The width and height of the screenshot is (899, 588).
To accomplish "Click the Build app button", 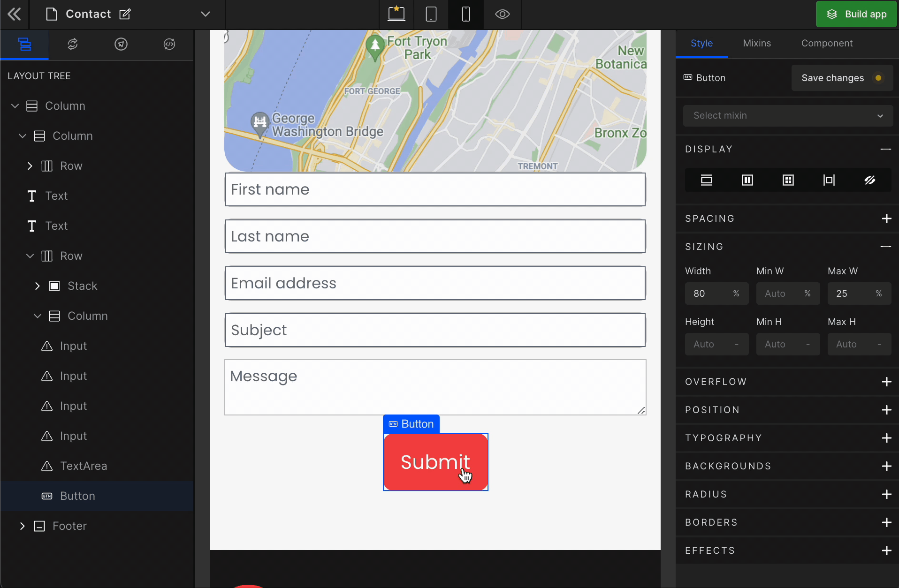I will click(x=856, y=14).
